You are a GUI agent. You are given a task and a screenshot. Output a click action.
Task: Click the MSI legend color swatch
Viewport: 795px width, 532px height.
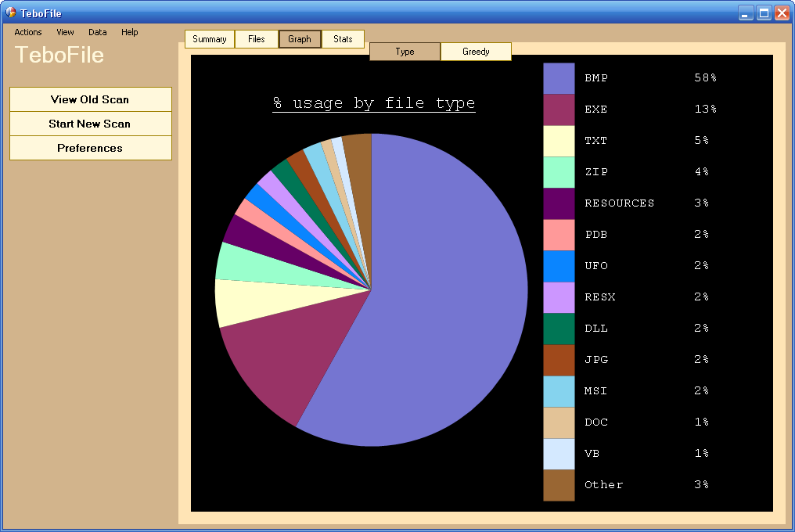point(559,391)
